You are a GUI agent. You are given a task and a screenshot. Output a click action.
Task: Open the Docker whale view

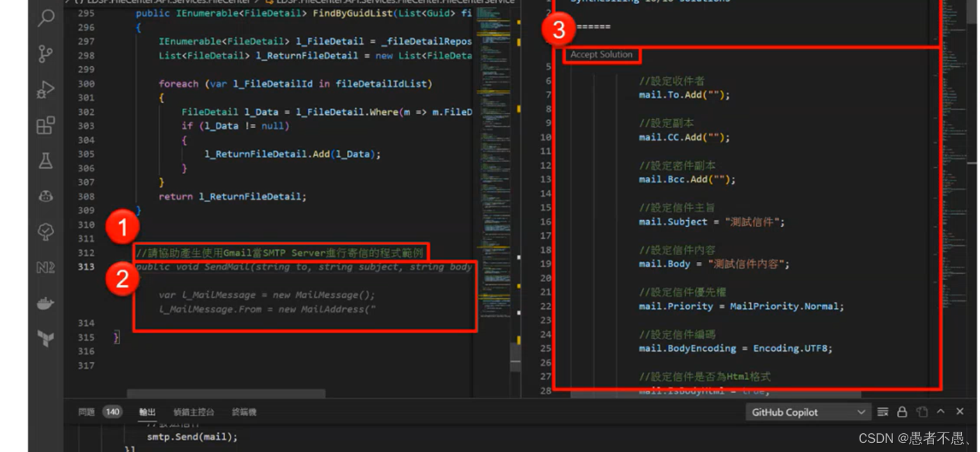pos(46,303)
